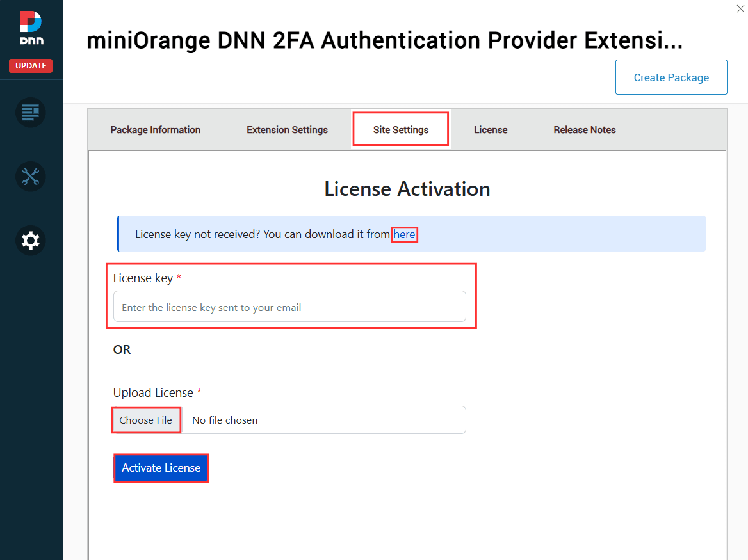Close the extension editor dialog

pos(740,9)
